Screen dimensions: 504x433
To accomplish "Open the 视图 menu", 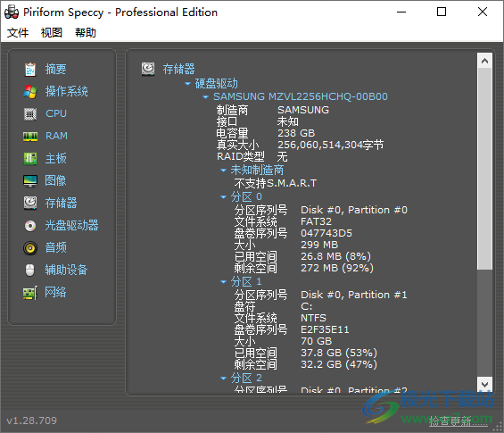I will [x=52, y=32].
